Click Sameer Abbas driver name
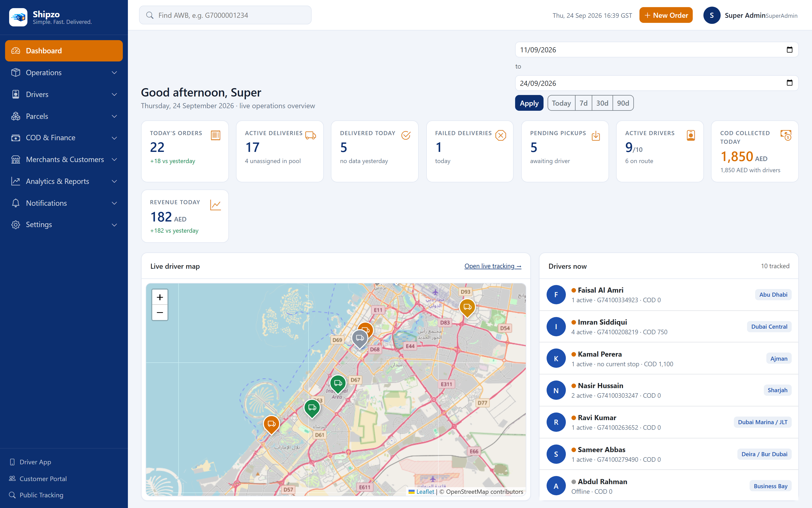Screen dimensions: 812x508 pyautogui.click(x=601, y=450)
